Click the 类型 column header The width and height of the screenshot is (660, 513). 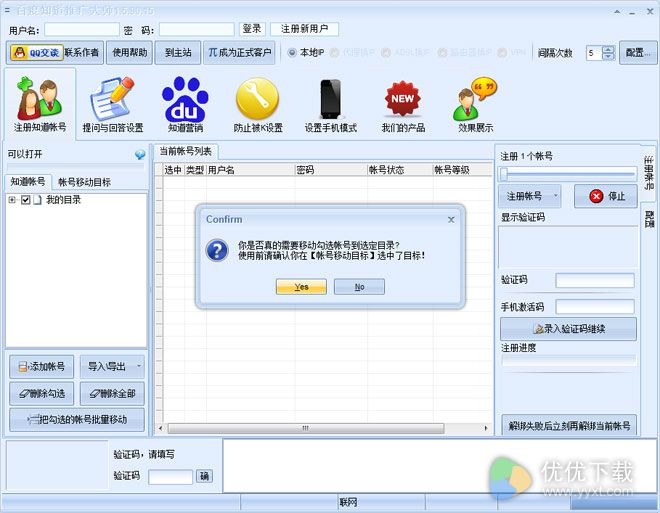pos(195,170)
